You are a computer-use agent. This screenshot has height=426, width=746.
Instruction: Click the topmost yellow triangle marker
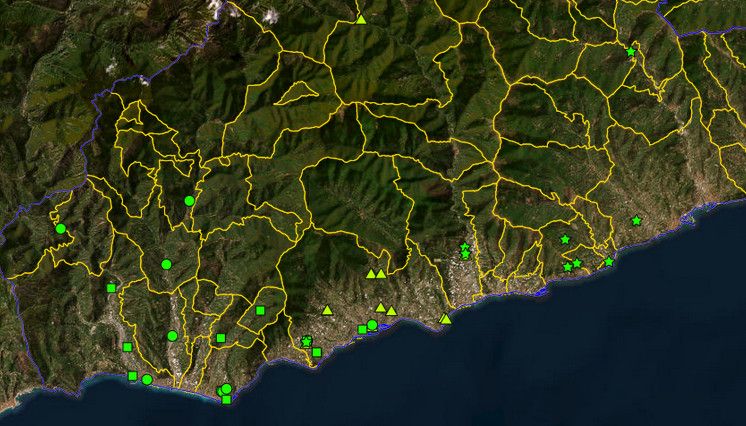(361, 19)
